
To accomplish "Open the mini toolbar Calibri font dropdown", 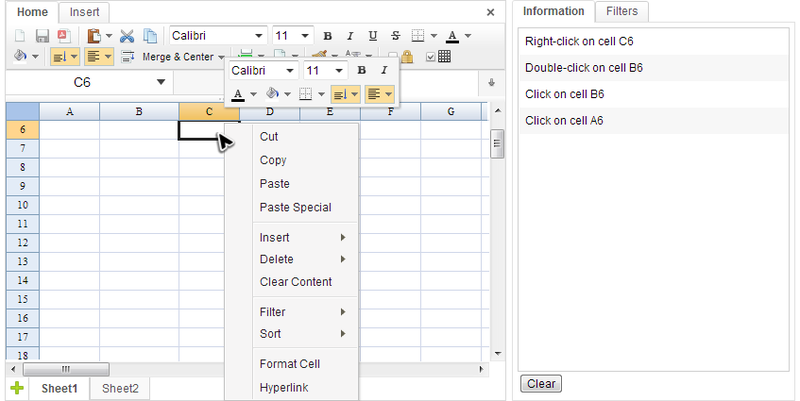I will [290, 70].
